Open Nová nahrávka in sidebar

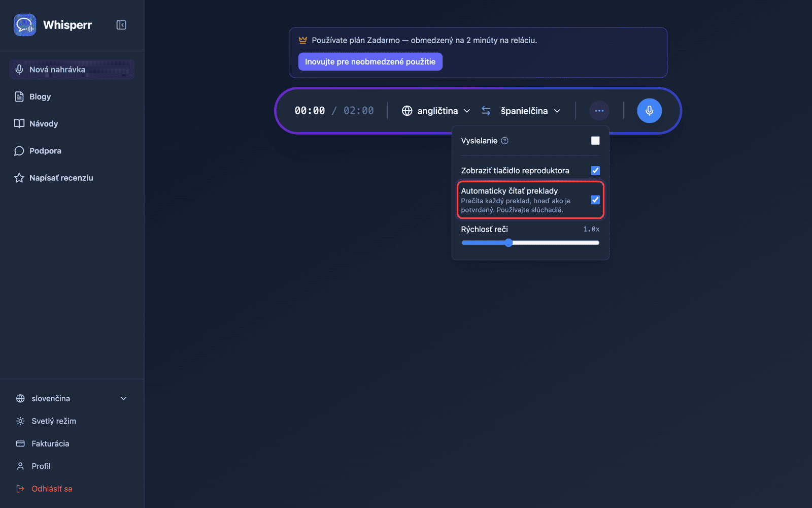72,70
